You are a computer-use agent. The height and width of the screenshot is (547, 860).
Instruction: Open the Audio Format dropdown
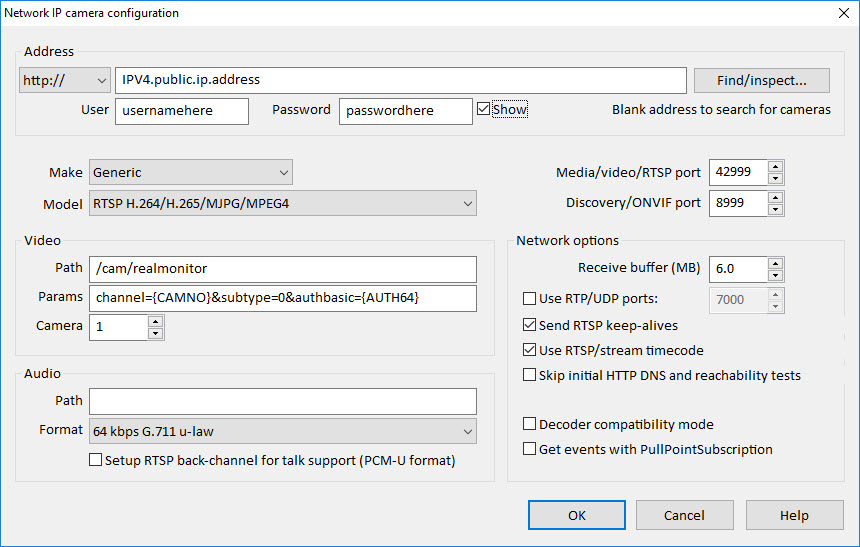point(282,431)
